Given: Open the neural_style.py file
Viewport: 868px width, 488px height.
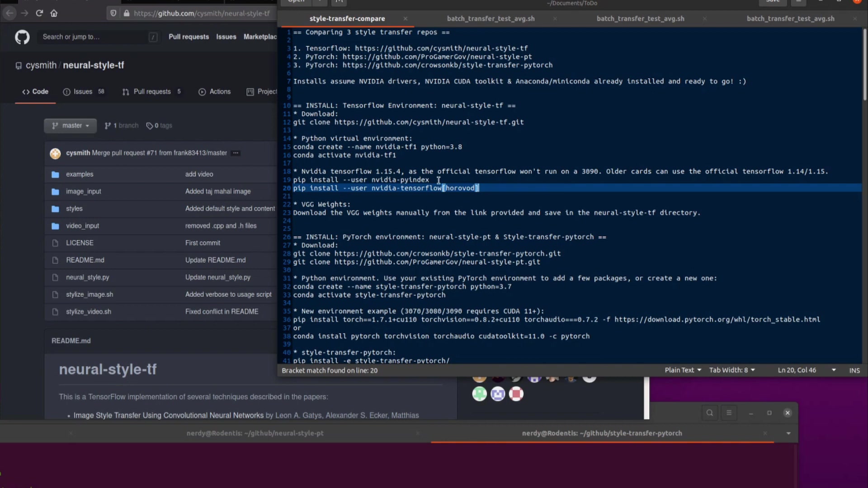Looking at the screenshot, I should (x=87, y=277).
